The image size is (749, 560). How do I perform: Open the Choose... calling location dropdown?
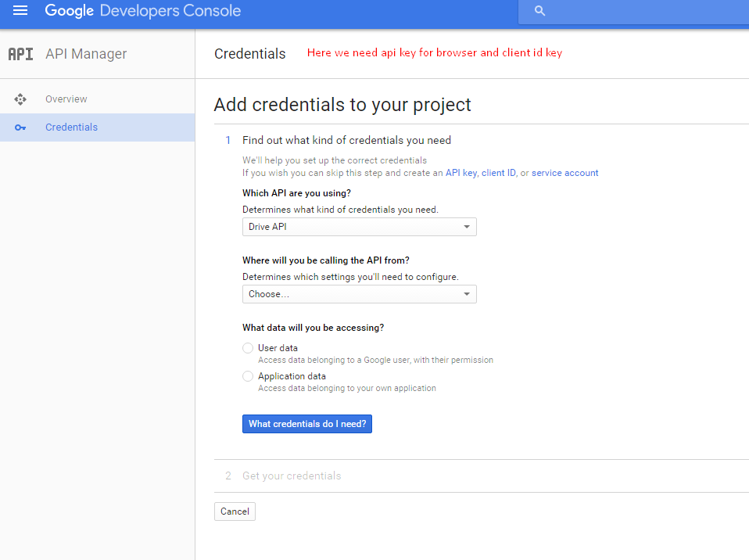coord(359,294)
